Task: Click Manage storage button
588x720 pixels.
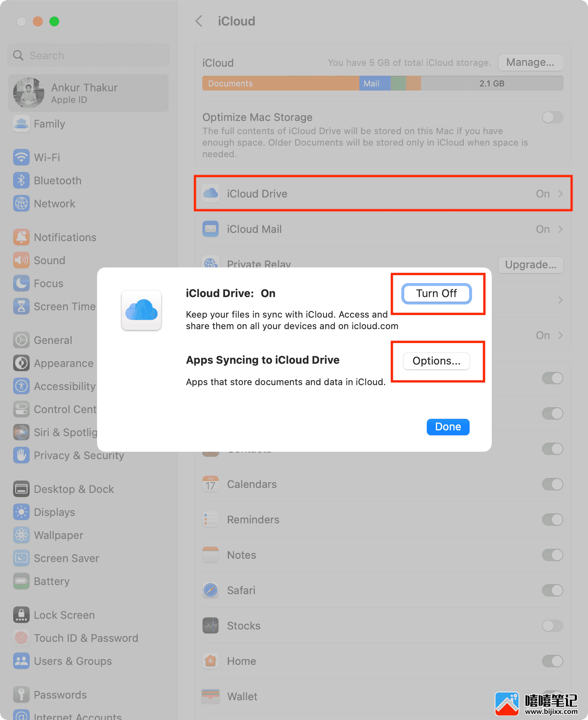Action: click(x=530, y=62)
